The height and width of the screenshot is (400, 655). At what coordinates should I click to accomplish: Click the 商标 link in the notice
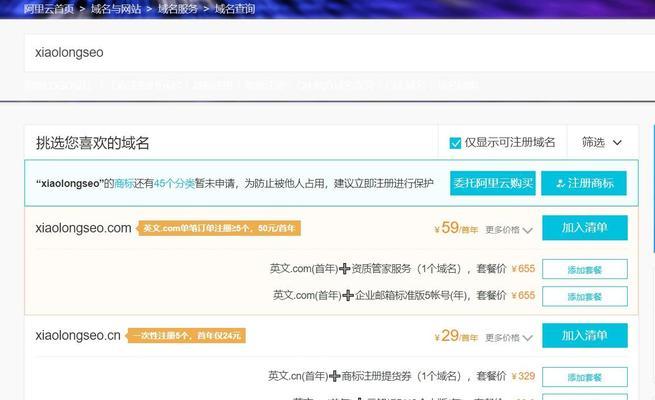pos(124,183)
